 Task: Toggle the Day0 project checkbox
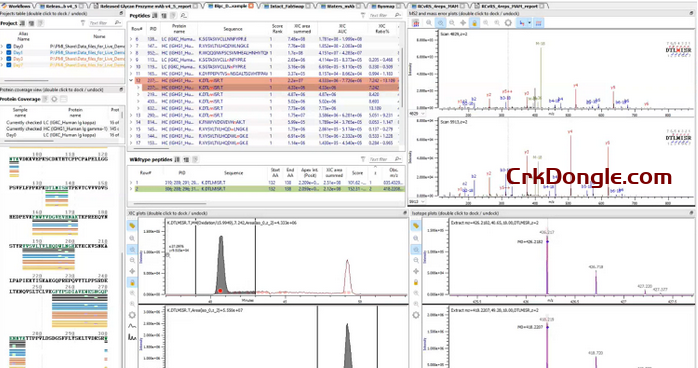[x=9, y=46]
